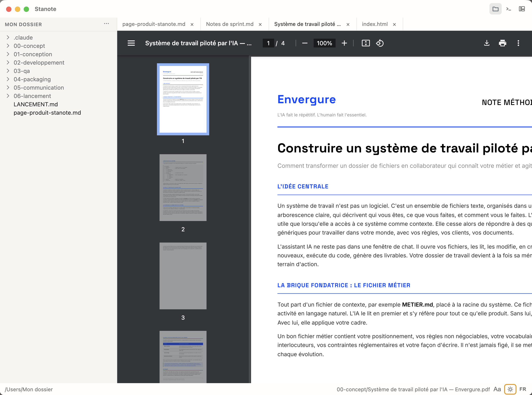Click the Stanote app title
Viewport: 532px width, 395px height.
pos(45,9)
